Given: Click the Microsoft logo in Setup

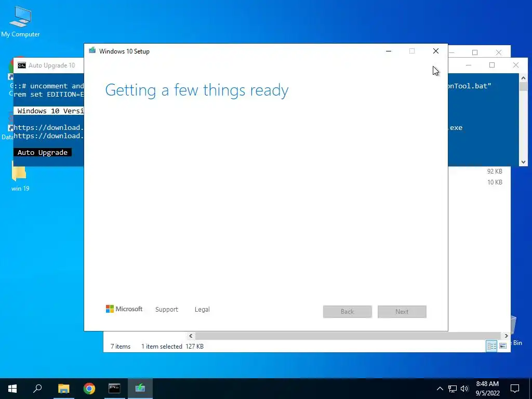Looking at the screenshot, I should tap(124, 309).
